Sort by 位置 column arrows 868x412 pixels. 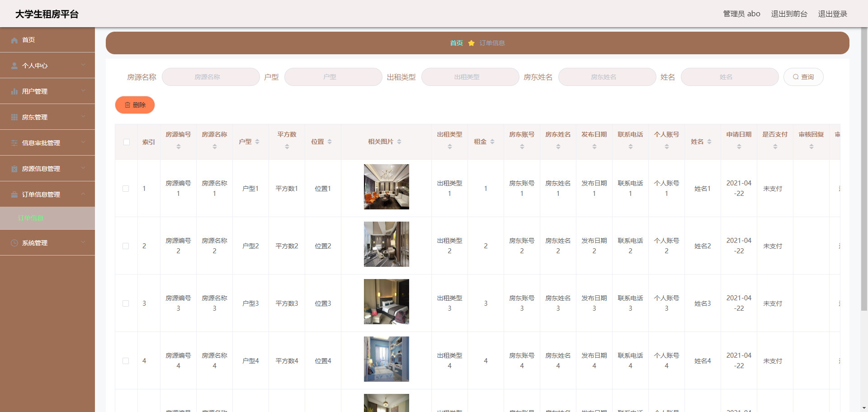click(x=330, y=142)
